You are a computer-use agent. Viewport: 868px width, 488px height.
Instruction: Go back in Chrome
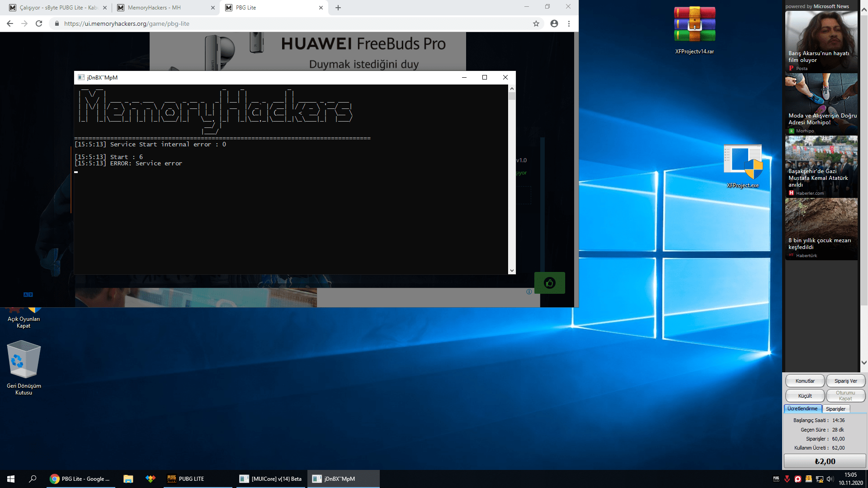click(x=10, y=23)
